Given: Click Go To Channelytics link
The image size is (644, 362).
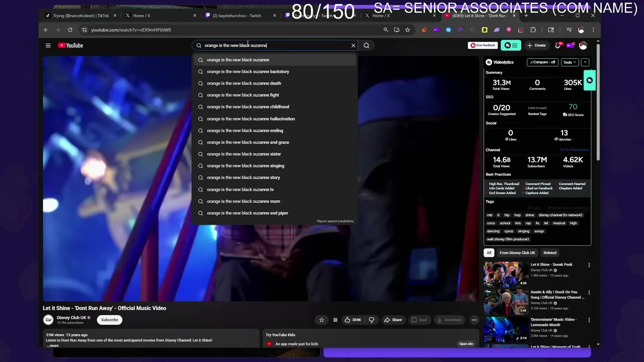Looking at the screenshot, I should [574, 150].
